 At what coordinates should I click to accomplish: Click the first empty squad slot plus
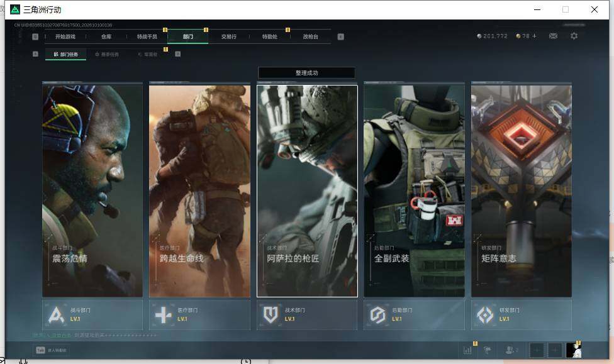pyautogui.click(x=537, y=350)
